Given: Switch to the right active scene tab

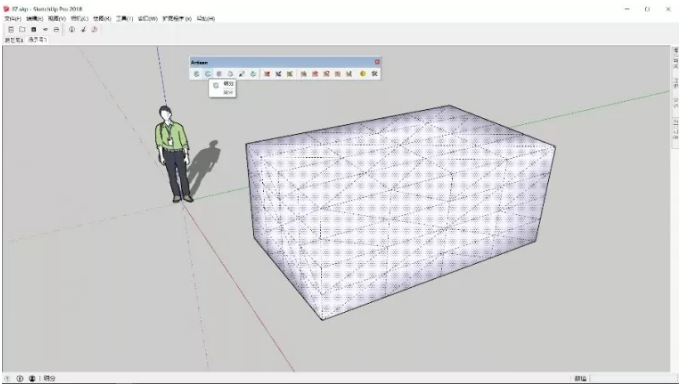Looking at the screenshot, I should click(37, 40).
